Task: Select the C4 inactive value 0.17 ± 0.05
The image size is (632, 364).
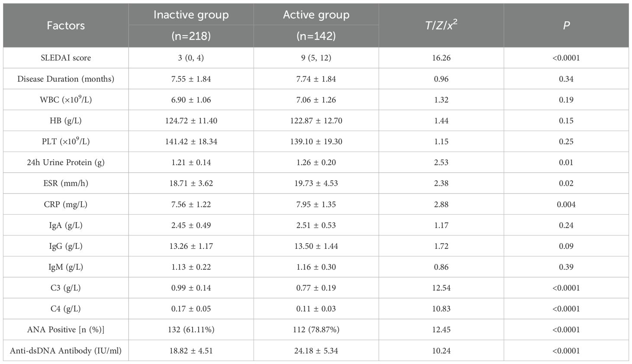Action: [191, 309]
